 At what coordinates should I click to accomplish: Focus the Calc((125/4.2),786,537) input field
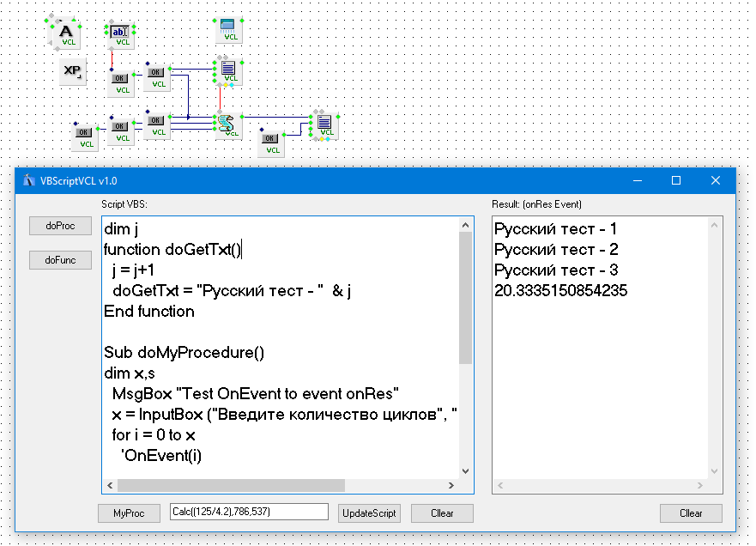249,512
